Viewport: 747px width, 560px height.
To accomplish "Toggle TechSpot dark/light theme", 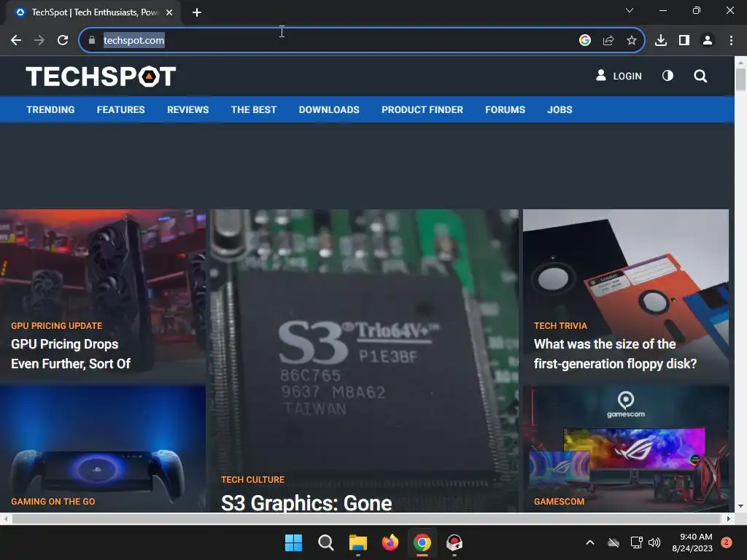I will click(x=668, y=76).
